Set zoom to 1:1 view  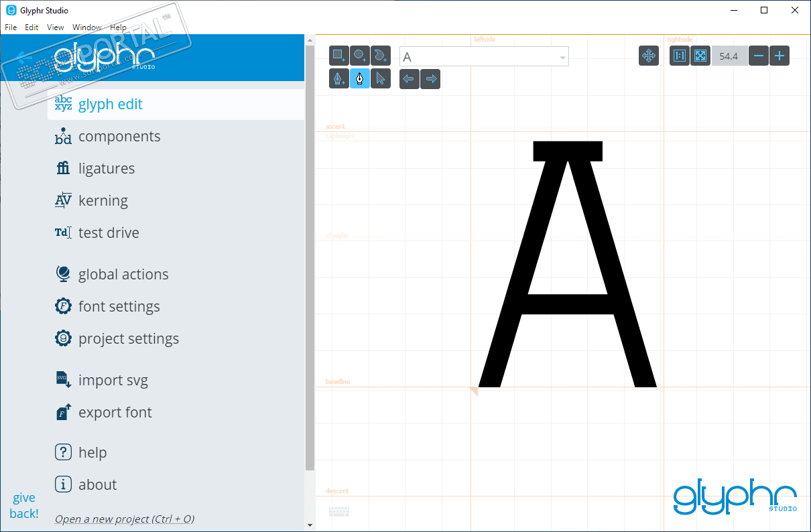click(680, 56)
